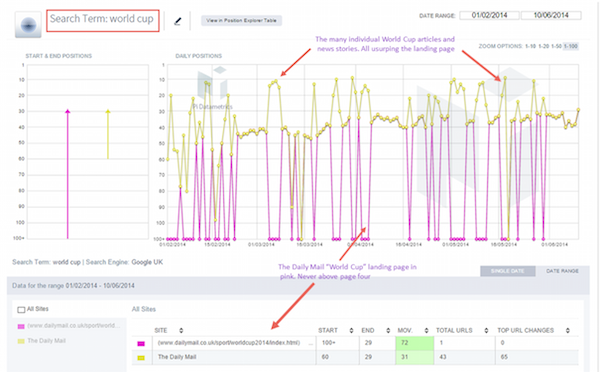The image size is (600, 372).
Task: Select zoom option 1-50
Action: coord(556,46)
